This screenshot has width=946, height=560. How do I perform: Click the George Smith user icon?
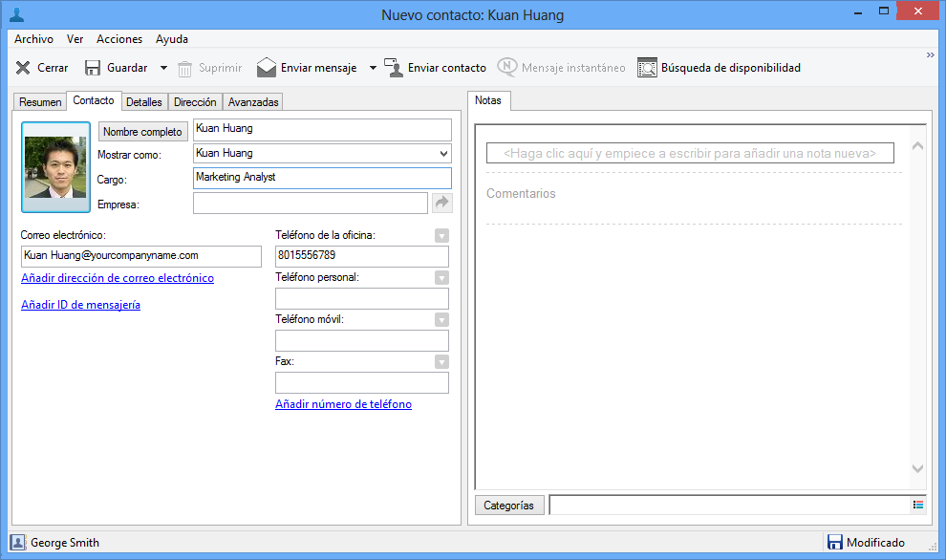pyautogui.click(x=17, y=543)
